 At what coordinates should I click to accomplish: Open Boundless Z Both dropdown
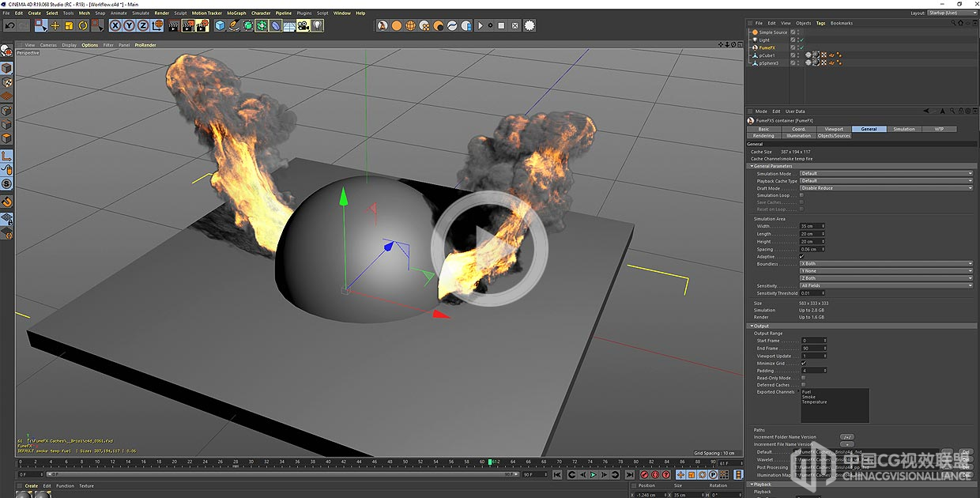point(886,278)
